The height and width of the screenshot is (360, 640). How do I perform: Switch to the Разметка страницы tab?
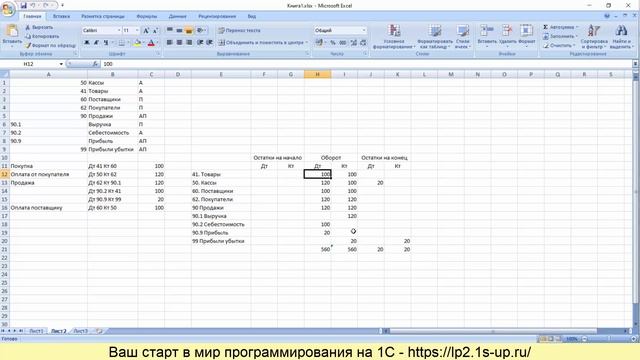pyautogui.click(x=103, y=16)
